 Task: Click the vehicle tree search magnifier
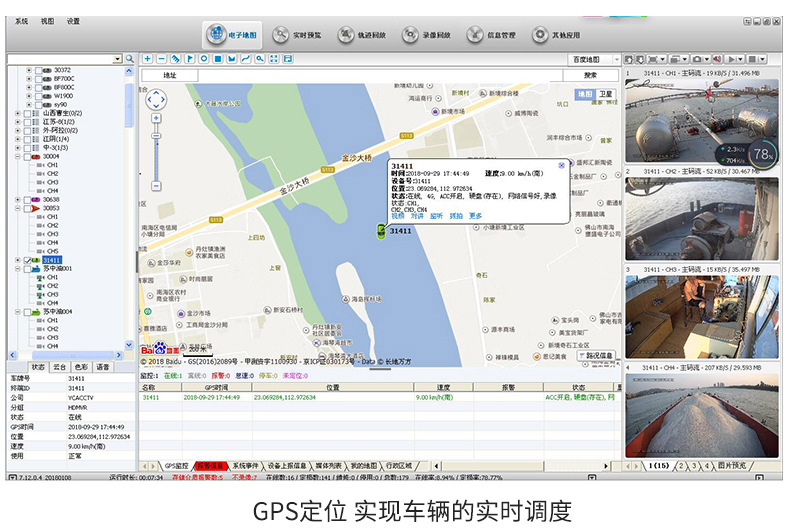(x=129, y=59)
